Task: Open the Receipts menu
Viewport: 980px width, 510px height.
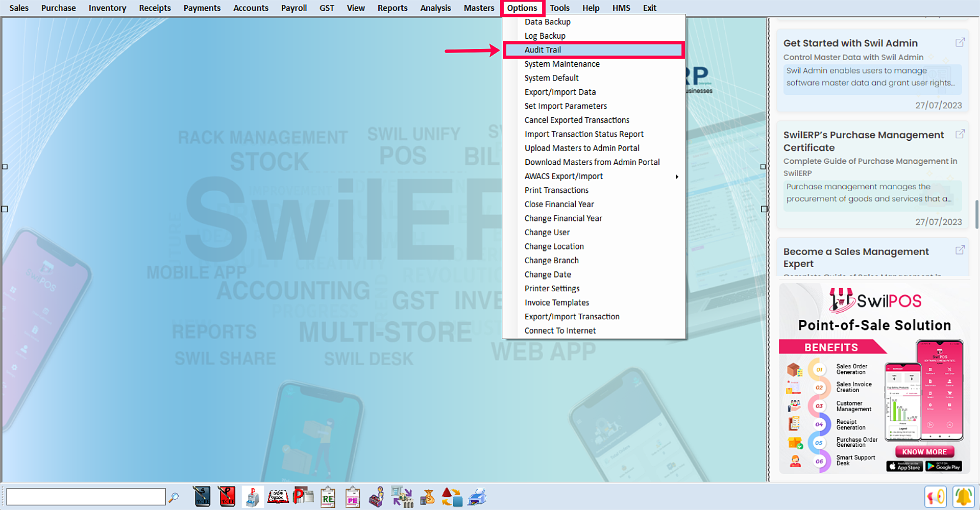Action: (x=155, y=8)
